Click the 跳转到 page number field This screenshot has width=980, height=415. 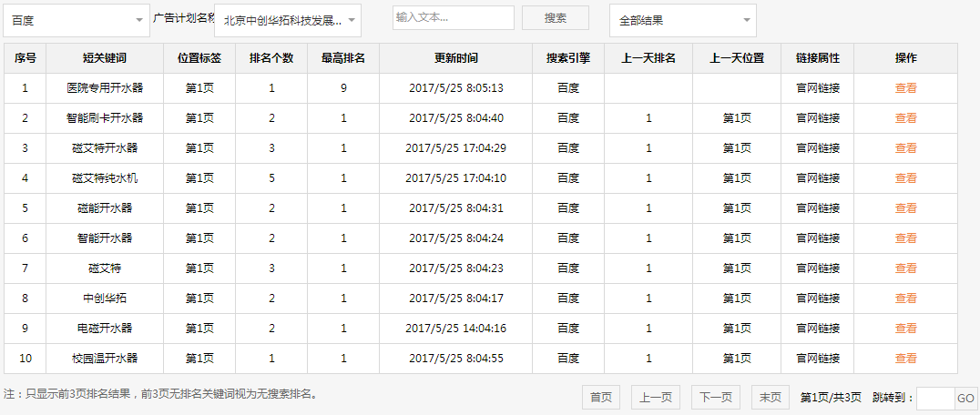click(935, 398)
